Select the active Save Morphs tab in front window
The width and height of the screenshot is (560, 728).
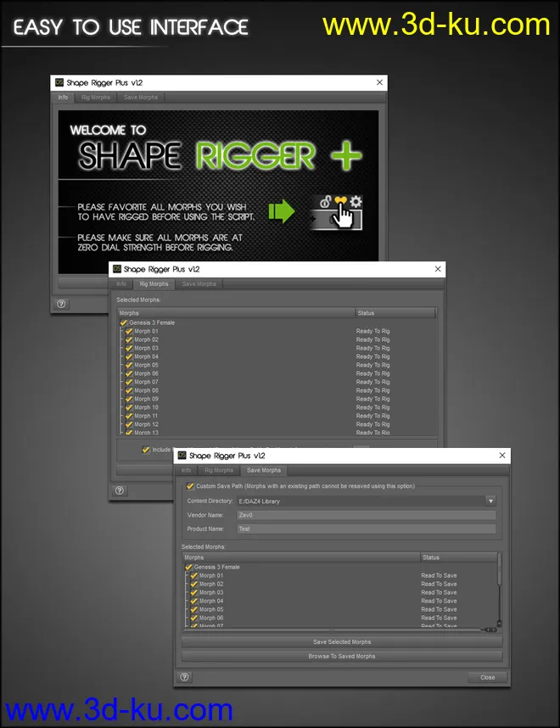pyautogui.click(x=263, y=470)
